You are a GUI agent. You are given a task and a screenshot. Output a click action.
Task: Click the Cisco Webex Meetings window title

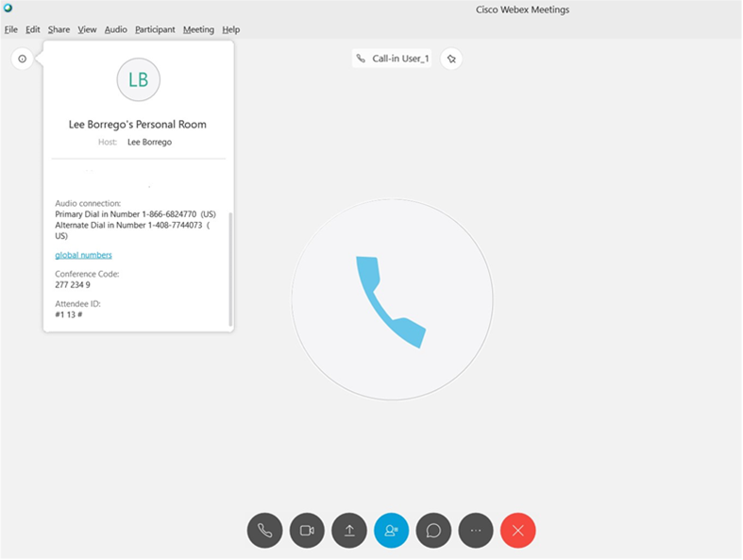pyautogui.click(x=523, y=9)
